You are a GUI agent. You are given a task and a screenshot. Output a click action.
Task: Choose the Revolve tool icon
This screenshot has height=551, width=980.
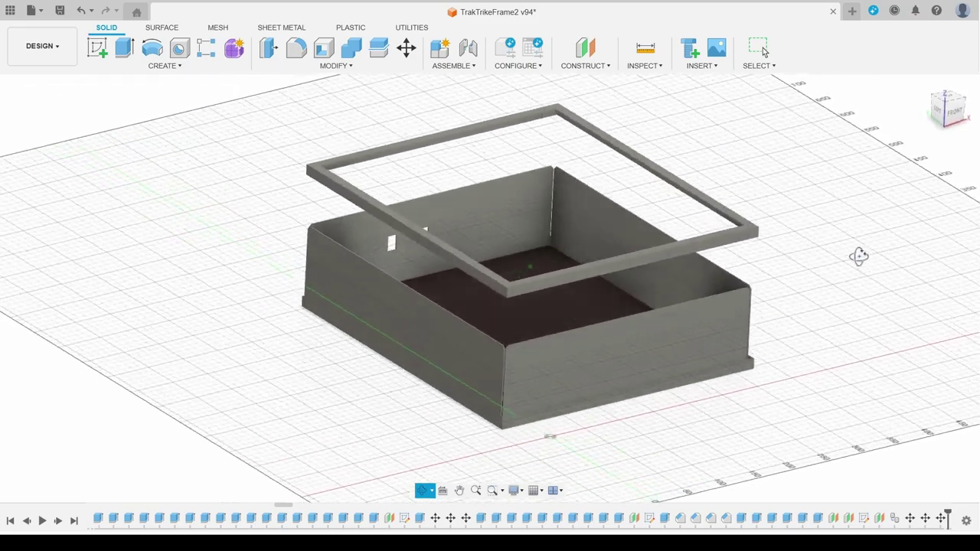click(x=152, y=48)
